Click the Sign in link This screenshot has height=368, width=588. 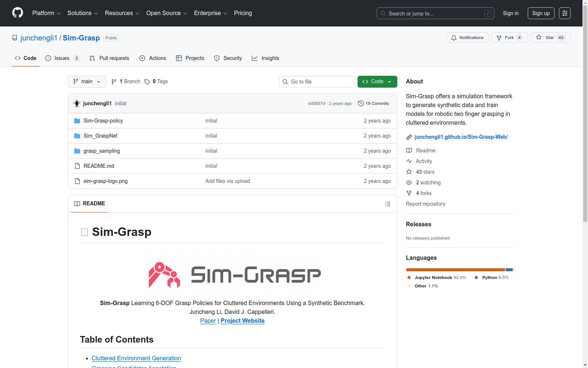point(511,13)
